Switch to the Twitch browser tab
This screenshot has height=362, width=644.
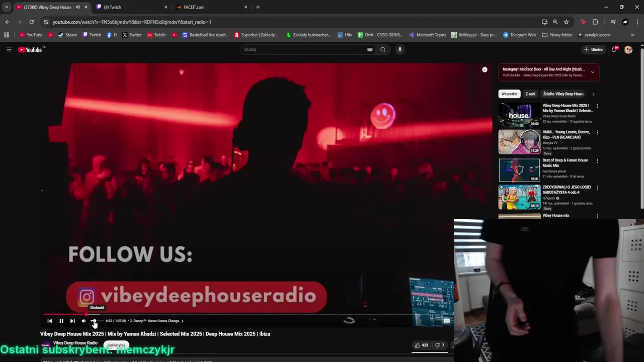[132, 7]
